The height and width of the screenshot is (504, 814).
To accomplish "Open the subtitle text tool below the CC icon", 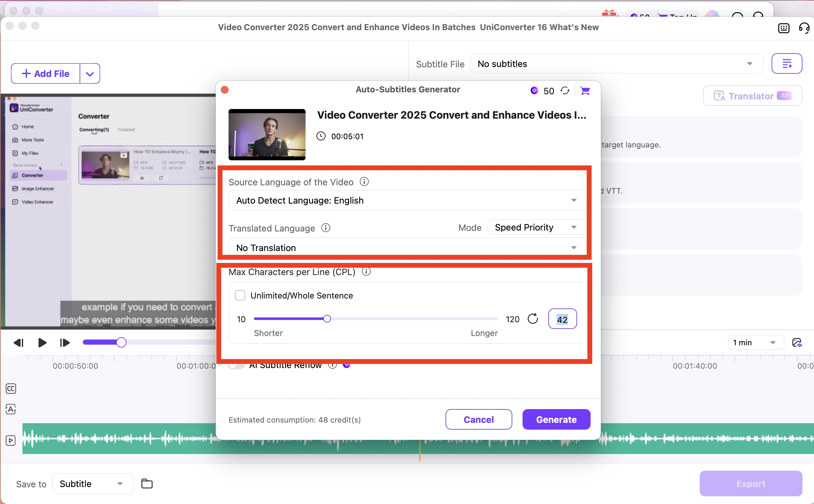I will pos(10,409).
